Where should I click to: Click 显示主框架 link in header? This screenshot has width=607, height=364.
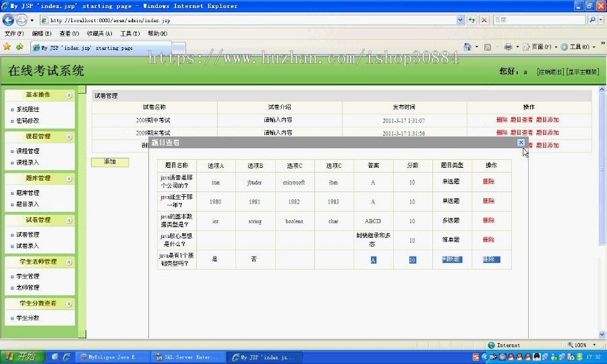click(582, 71)
